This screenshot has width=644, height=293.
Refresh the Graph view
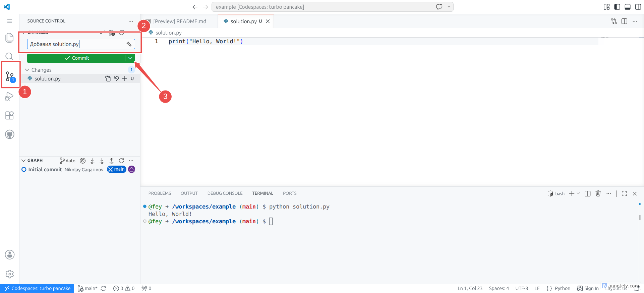coord(121,161)
